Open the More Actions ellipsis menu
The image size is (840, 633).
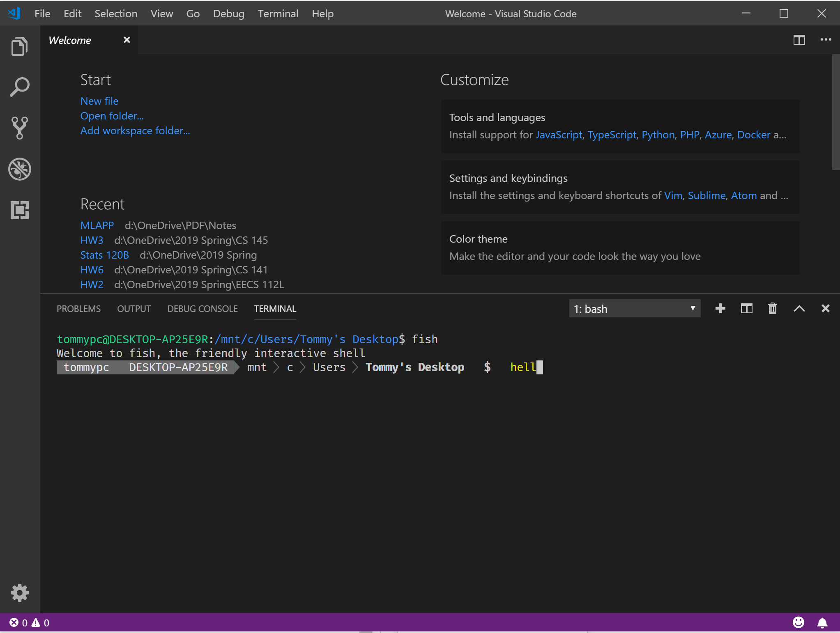pyautogui.click(x=826, y=40)
